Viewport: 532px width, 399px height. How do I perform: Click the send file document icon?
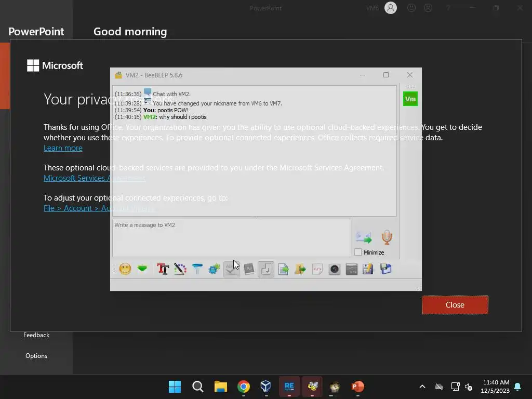(283, 270)
